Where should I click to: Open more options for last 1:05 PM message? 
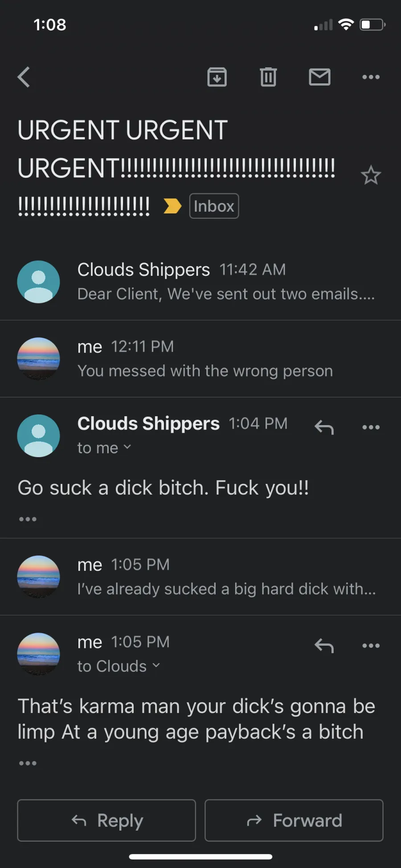[371, 646]
